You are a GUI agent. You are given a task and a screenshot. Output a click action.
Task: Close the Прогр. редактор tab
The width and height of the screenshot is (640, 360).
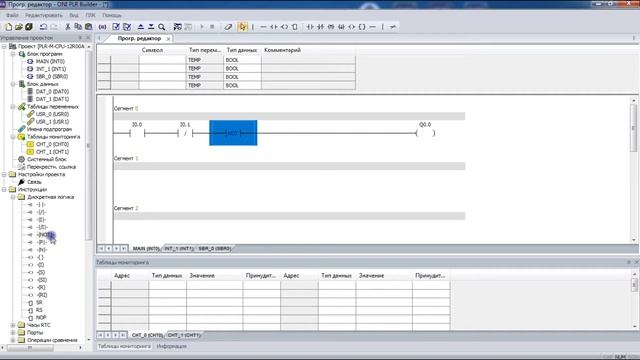click(168, 39)
